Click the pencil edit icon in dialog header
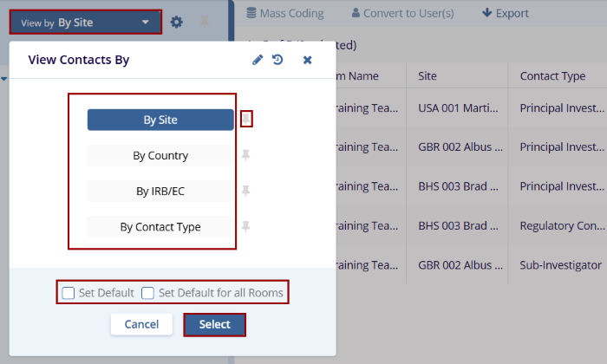The height and width of the screenshot is (364, 607). [x=258, y=60]
